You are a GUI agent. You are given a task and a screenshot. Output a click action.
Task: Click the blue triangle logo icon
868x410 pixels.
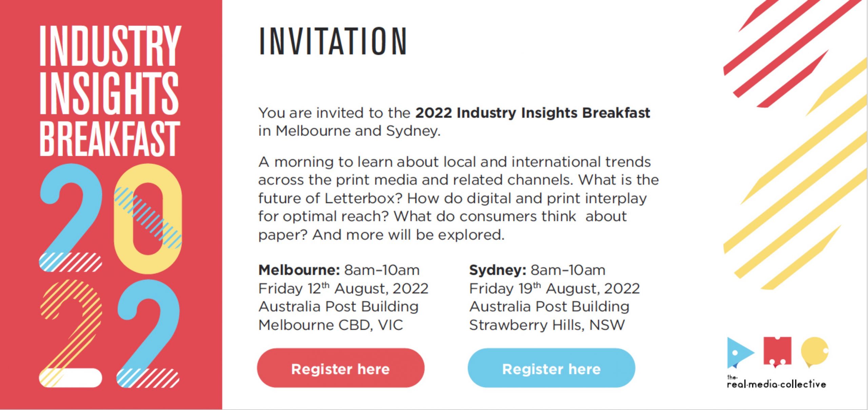point(741,353)
